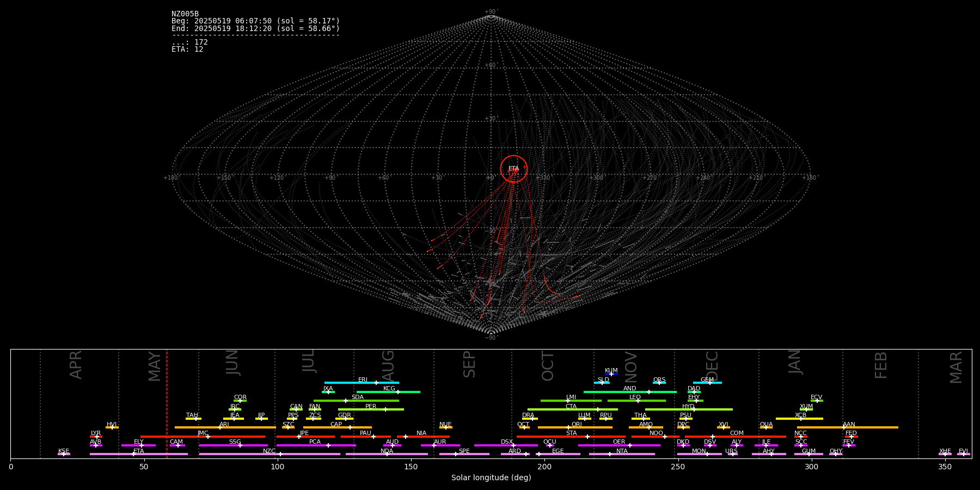Click the XHE shower marker
The height and width of the screenshot is (490, 980).
945,454
